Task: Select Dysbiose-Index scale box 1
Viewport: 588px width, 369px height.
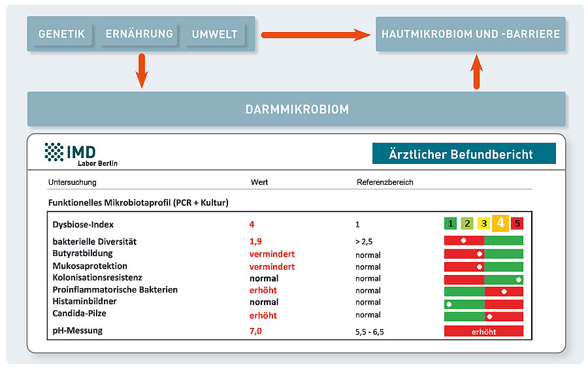Action: click(451, 224)
